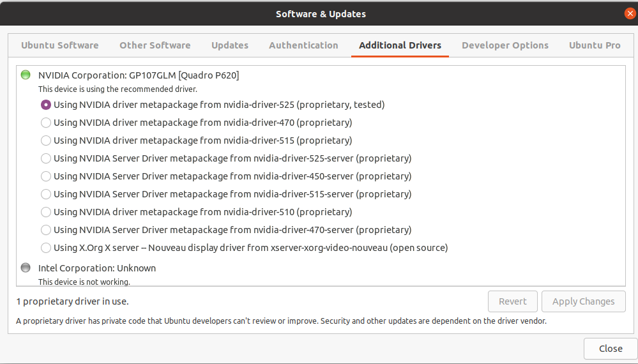Click the green NVIDIA device status indicator
Screen dimensions: 638x364
click(x=26, y=75)
